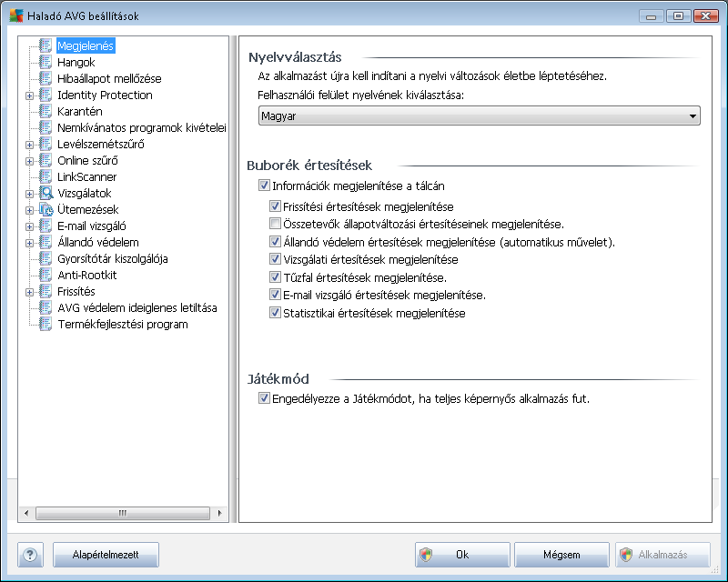
Task: Uncheck Vizsgálati értesítések megjelenítése
Action: 275,259
